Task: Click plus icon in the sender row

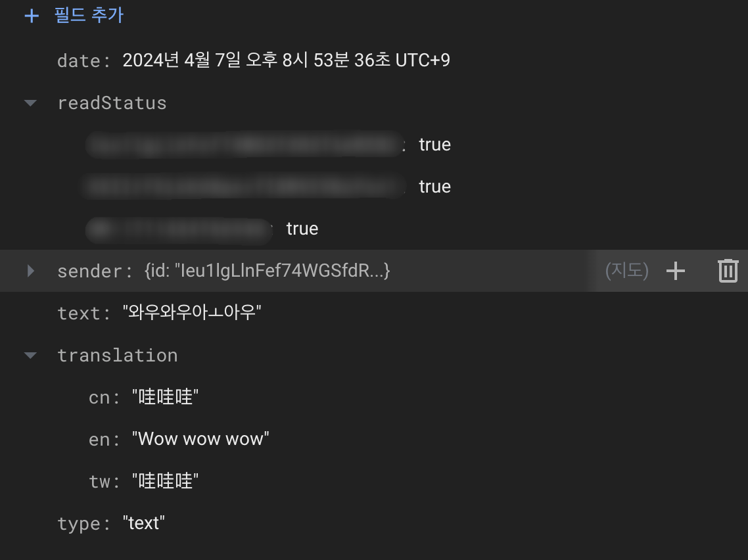Action: pyautogui.click(x=676, y=271)
